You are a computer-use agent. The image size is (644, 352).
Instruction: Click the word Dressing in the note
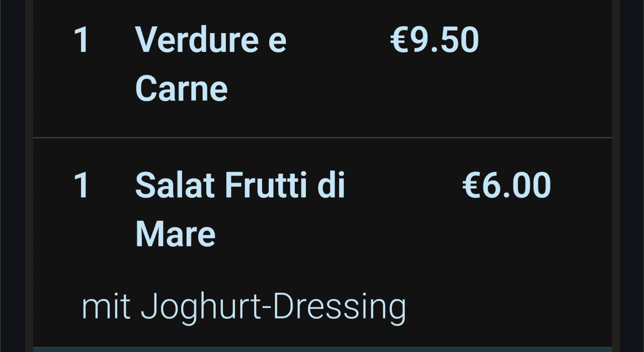pyautogui.click(x=339, y=308)
